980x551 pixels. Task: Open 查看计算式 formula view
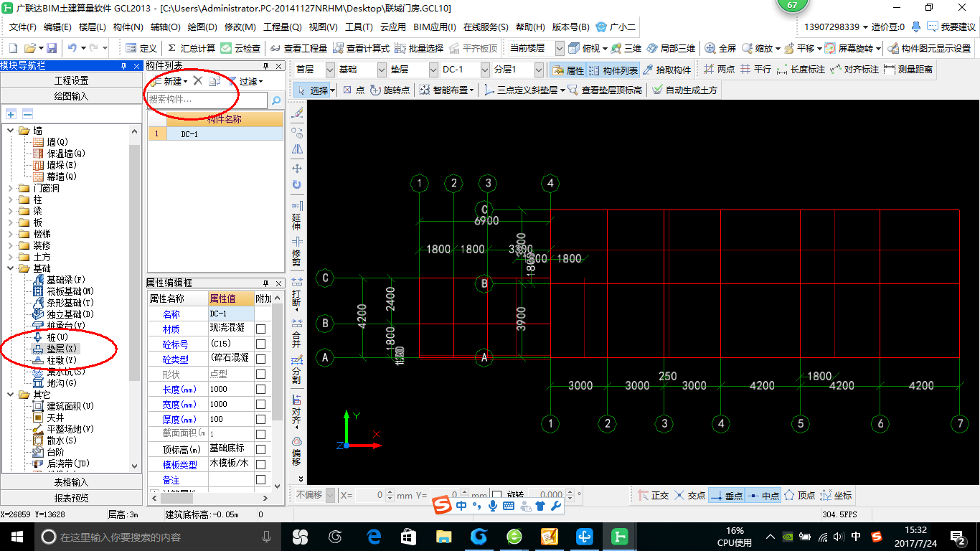361,48
